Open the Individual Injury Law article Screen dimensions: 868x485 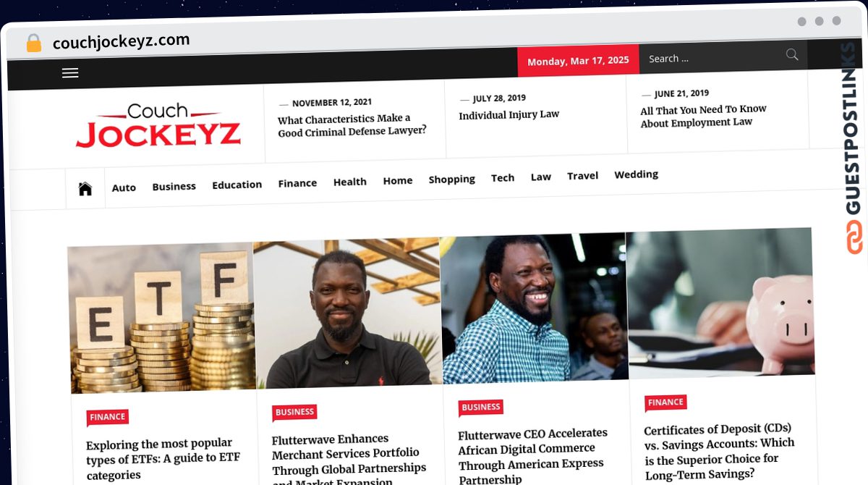(x=509, y=114)
